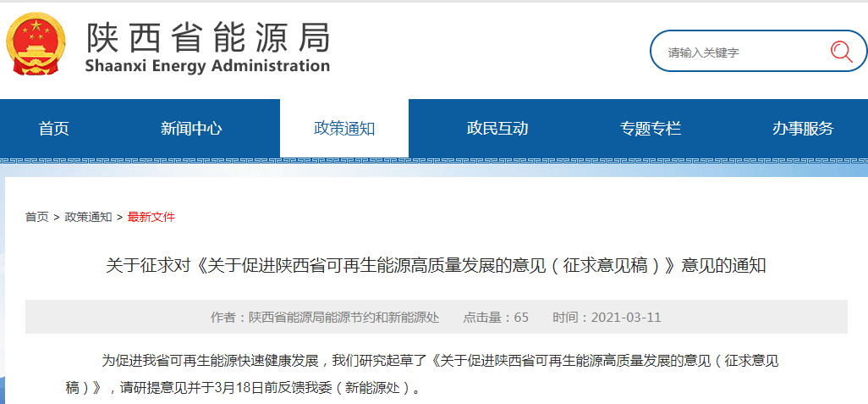Select the highlighted 政策通知 navigation tab
Viewport: 868px width, 404px height.
click(344, 129)
